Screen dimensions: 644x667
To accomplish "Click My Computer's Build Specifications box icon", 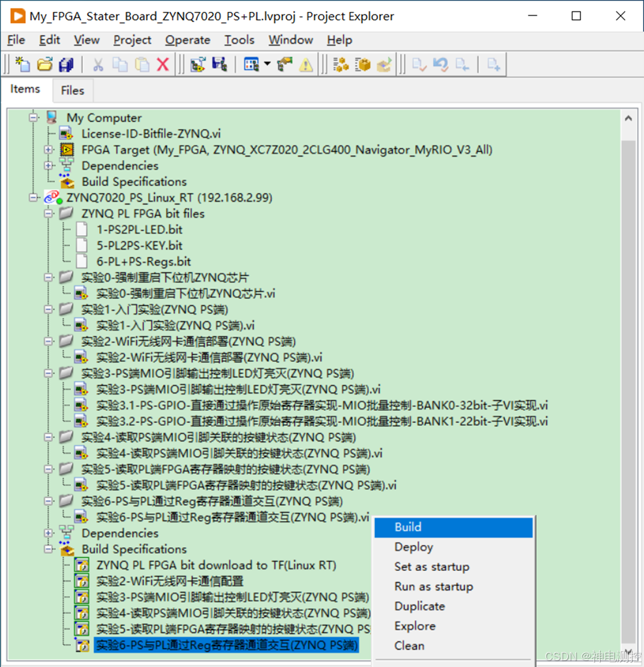I will (x=67, y=181).
